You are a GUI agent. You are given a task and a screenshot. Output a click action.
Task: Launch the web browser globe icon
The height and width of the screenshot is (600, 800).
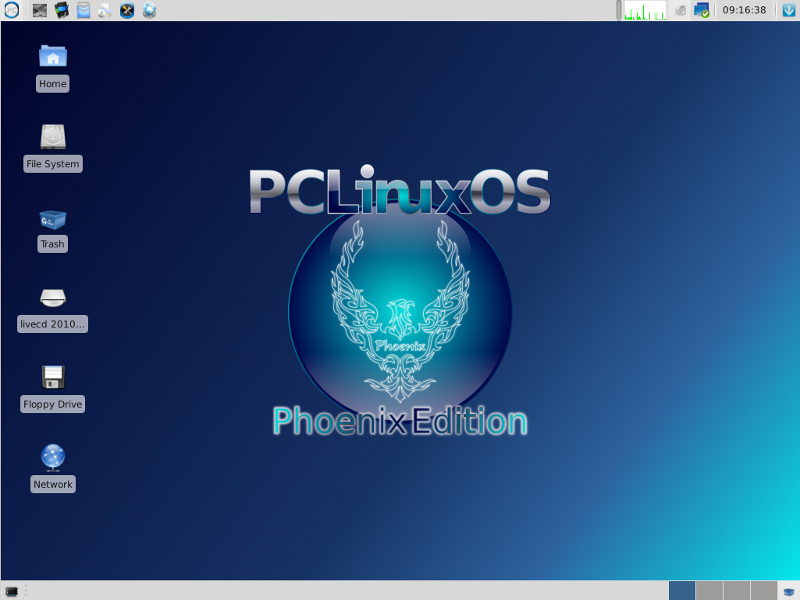[x=148, y=11]
